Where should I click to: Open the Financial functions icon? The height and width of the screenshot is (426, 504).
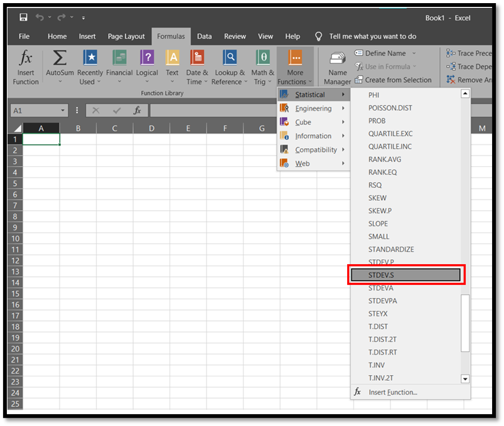[x=119, y=60]
